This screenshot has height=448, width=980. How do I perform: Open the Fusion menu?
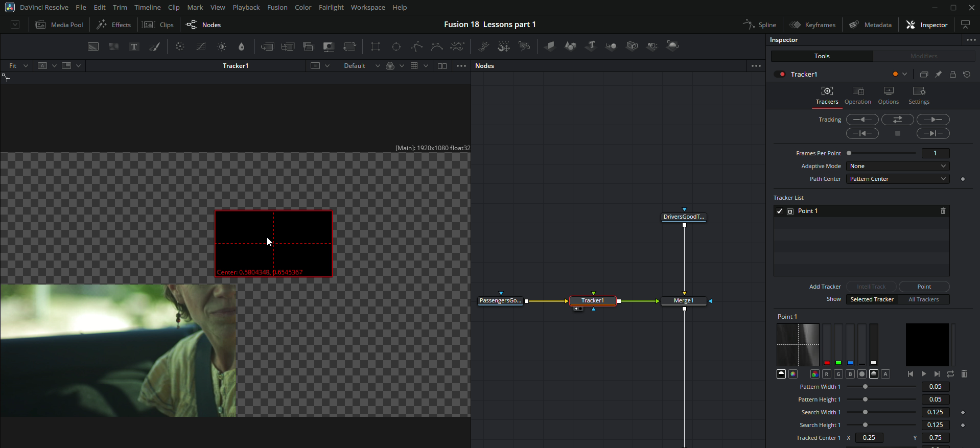tap(277, 7)
